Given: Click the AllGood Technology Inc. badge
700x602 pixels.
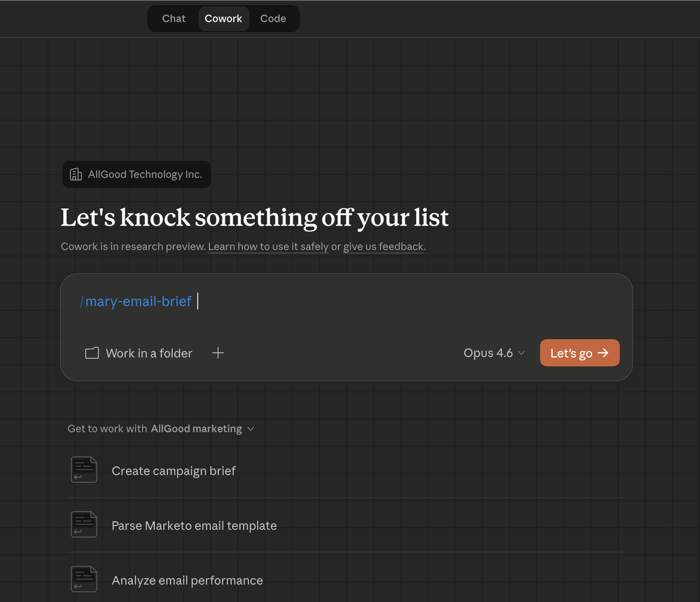Looking at the screenshot, I should click(136, 174).
